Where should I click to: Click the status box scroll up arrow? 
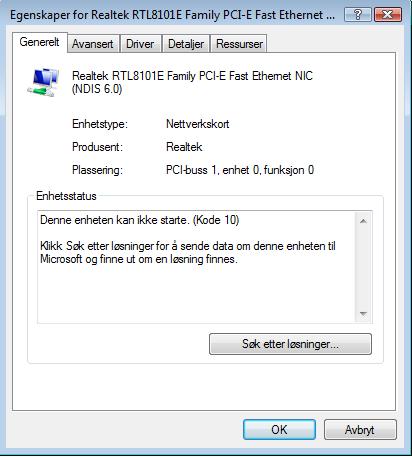point(363,221)
